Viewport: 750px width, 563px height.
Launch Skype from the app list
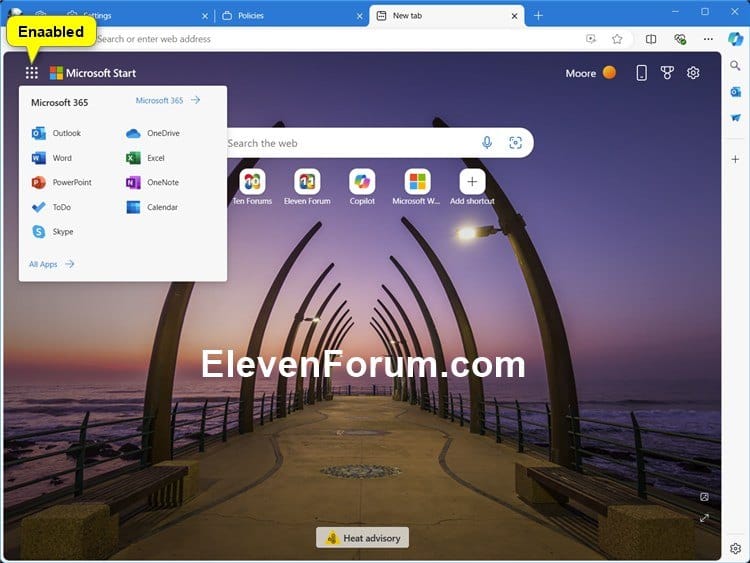click(52, 232)
